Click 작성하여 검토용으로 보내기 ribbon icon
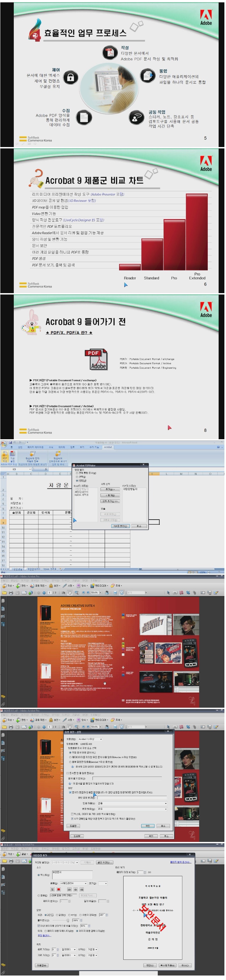 click(58, 456)
